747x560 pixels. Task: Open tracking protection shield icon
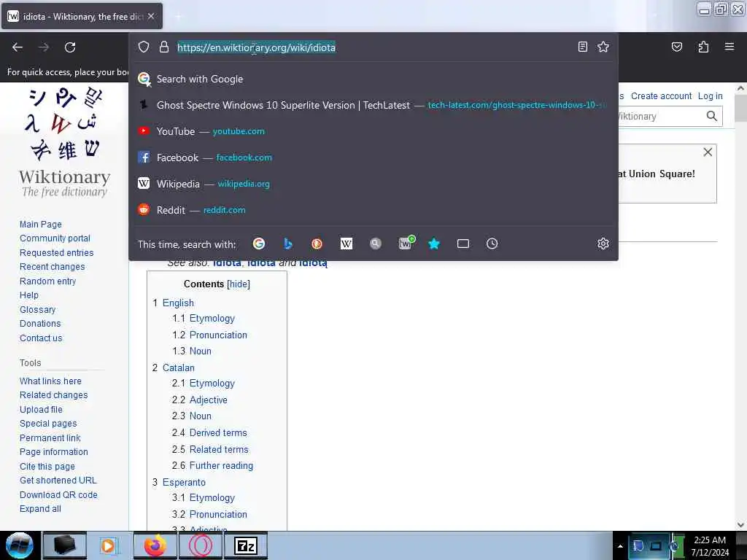coord(144,47)
